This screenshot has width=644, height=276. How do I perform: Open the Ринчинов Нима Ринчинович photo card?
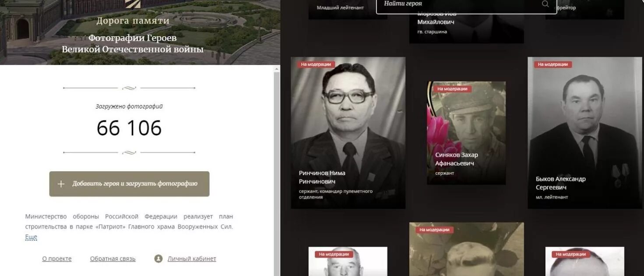(348, 133)
